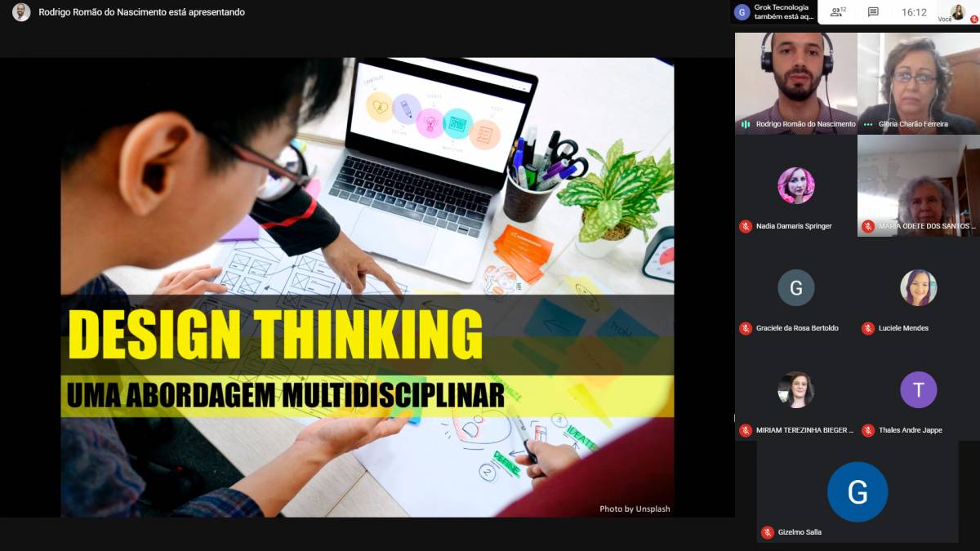Open the participants list showing 12 people
Viewport: 980px width, 551px height.
click(837, 12)
